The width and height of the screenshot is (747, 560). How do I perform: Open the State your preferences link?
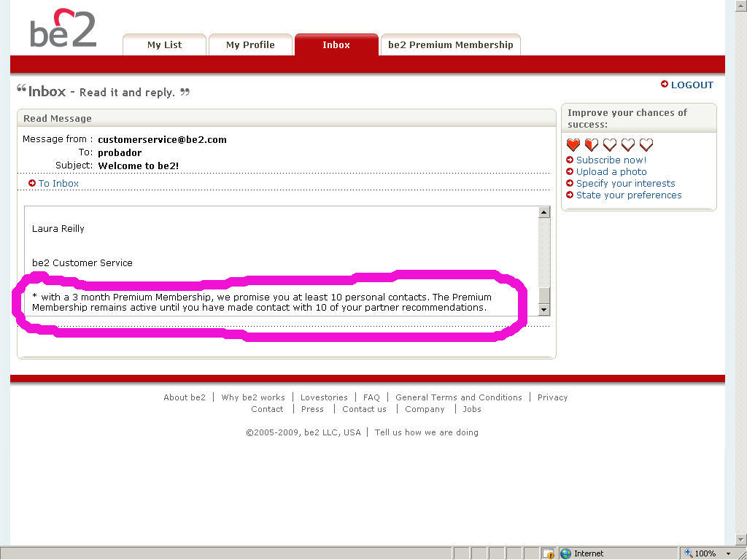[629, 195]
